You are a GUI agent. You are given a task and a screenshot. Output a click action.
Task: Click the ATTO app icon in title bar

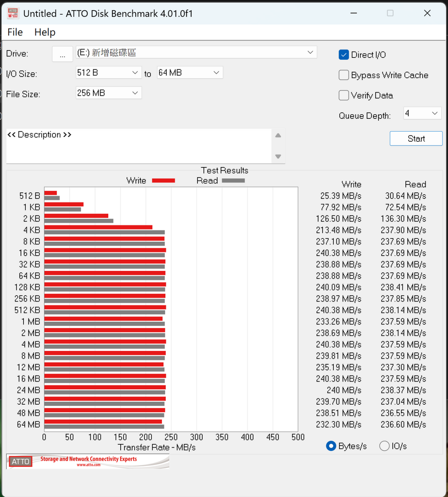(13, 13)
